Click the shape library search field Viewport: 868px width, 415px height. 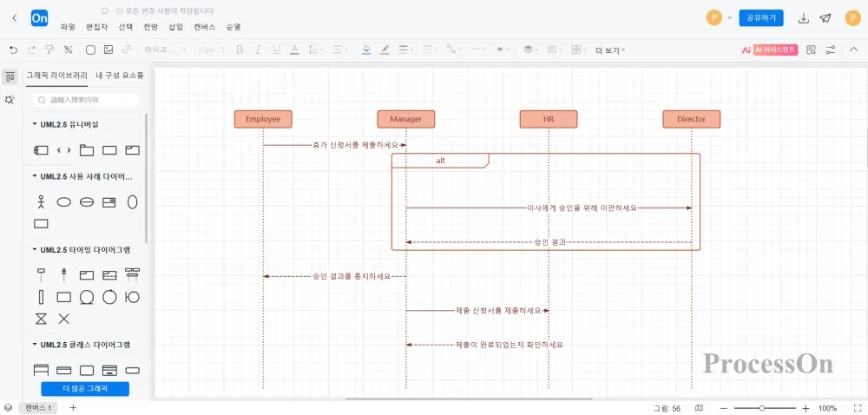85,100
